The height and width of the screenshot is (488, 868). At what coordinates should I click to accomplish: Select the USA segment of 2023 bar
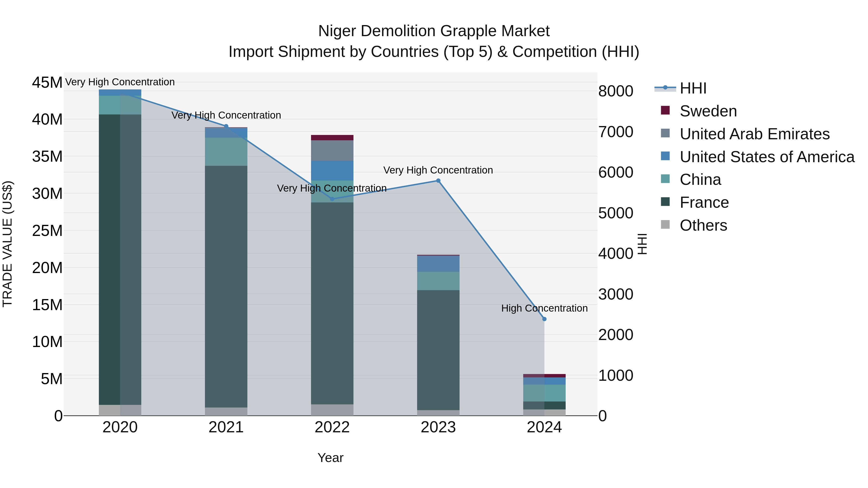438,264
